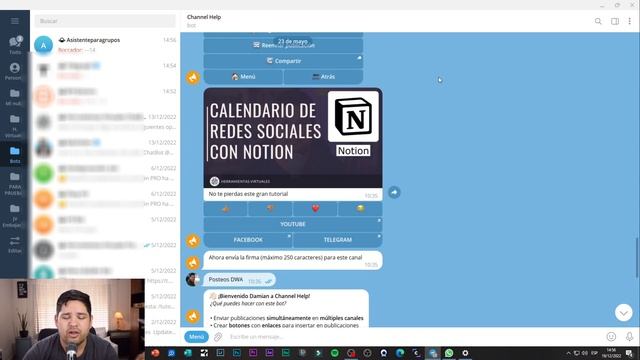640x360 pixels.
Task: Click the heart reaction button
Action: point(315,209)
